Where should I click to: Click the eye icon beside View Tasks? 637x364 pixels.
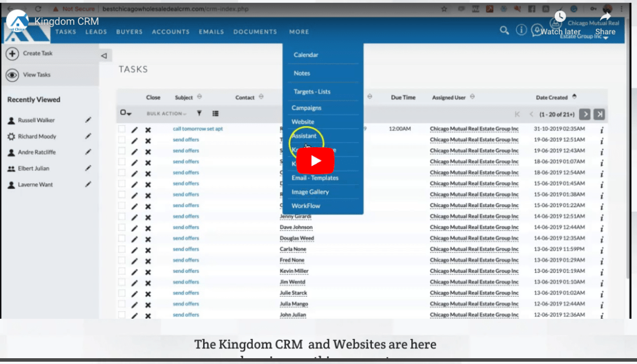(12, 75)
